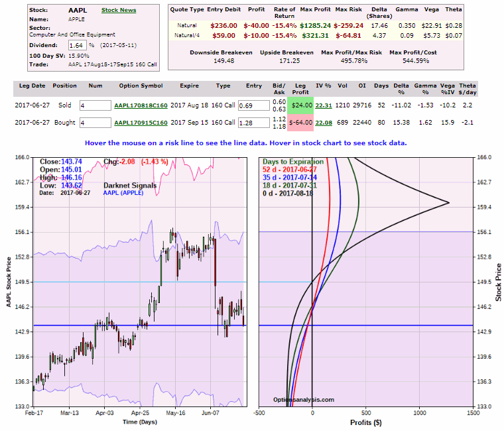Click the 35 d - 2017-07-14 legend entry

(290, 178)
